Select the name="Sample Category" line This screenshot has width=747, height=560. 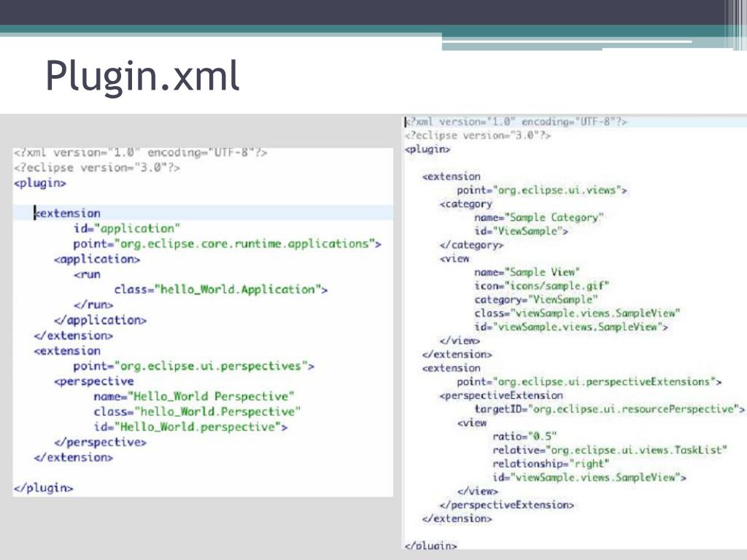539,217
